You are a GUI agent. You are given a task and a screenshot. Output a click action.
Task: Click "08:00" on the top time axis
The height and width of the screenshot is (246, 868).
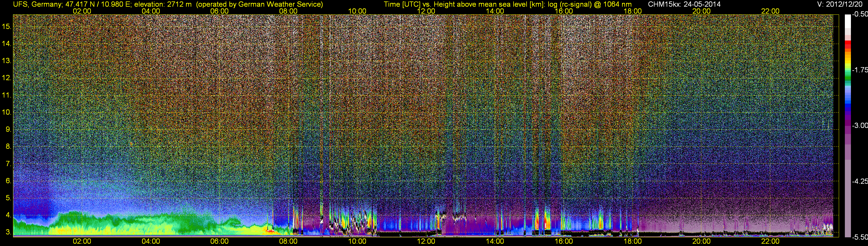(288, 11)
